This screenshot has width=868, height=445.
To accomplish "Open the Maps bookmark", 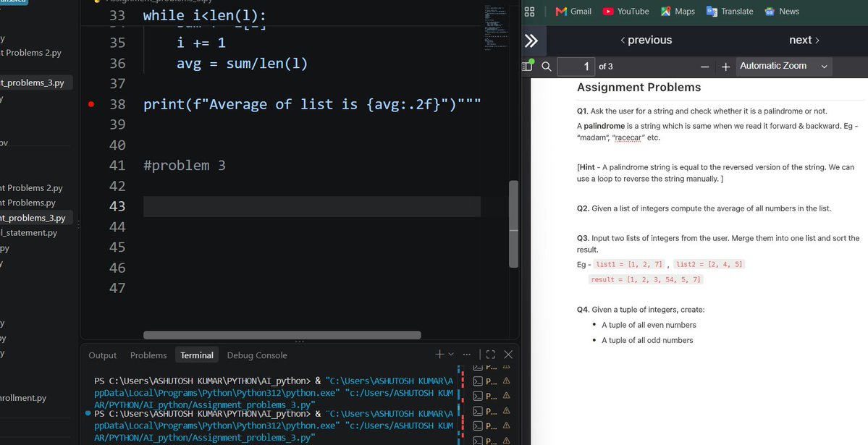I will pyautogui.click(x=678, y=11).
